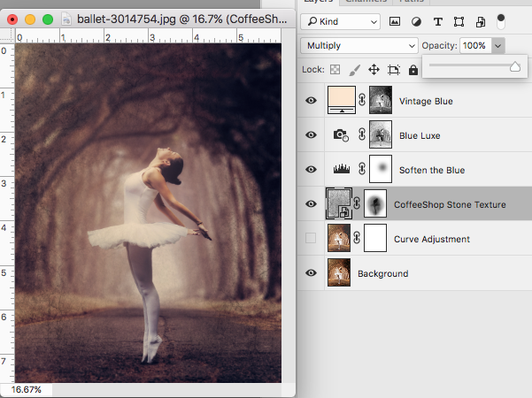The width and height of the screenshot is (532, 398).
Task: Filter for smart objects icon
Action: 481,22
